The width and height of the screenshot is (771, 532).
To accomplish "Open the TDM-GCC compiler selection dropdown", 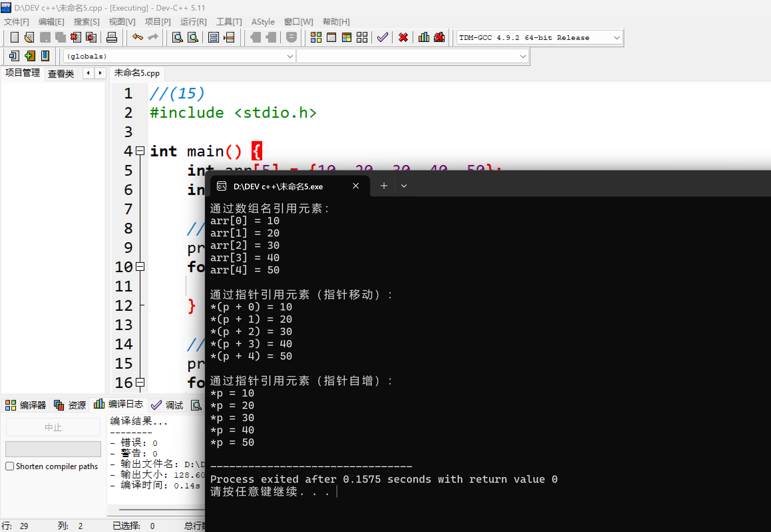I will tap(617, 38).
